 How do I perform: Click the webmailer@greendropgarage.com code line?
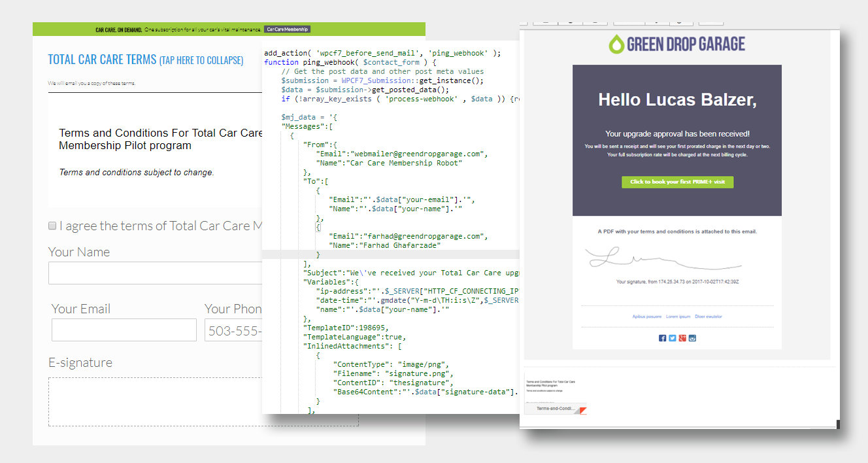402,154
